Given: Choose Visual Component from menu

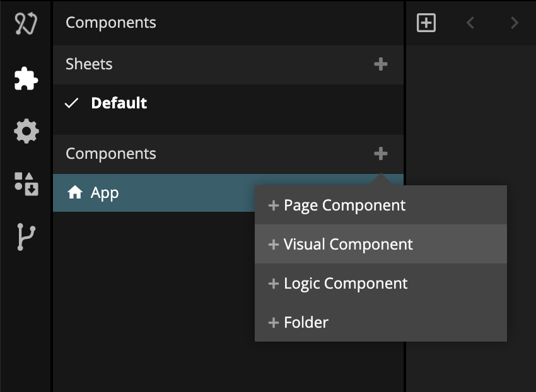Looking at the screenshot, I should click(348, 245).
